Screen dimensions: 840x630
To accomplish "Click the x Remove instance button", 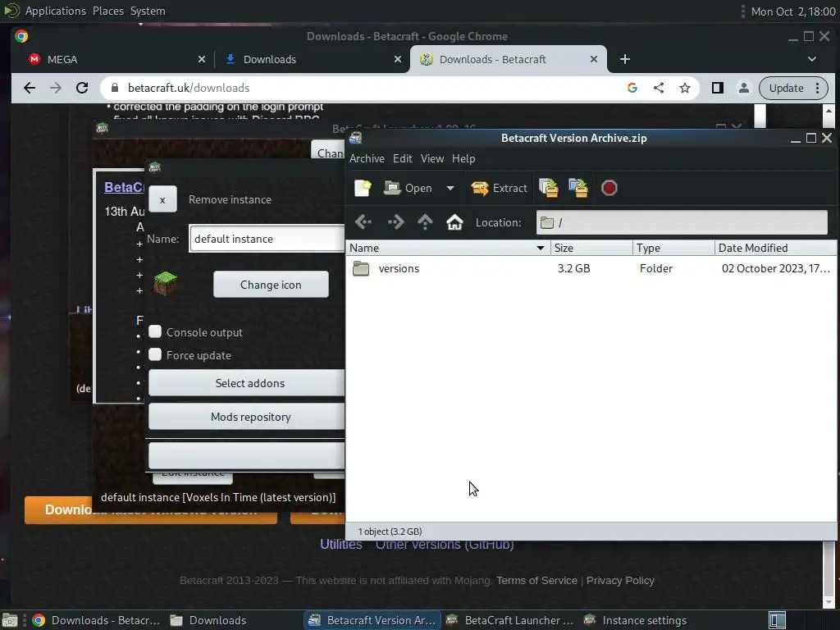I will 162,199.
